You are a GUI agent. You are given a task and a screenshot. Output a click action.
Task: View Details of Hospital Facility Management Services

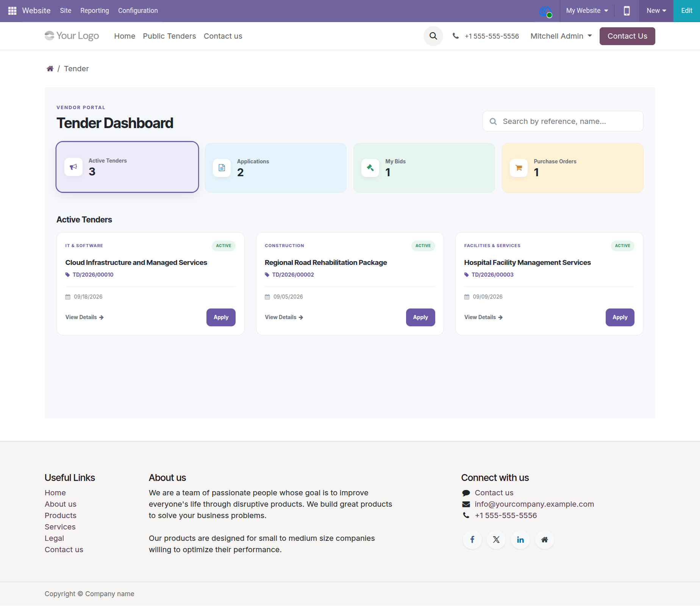[x=484, y=317]
